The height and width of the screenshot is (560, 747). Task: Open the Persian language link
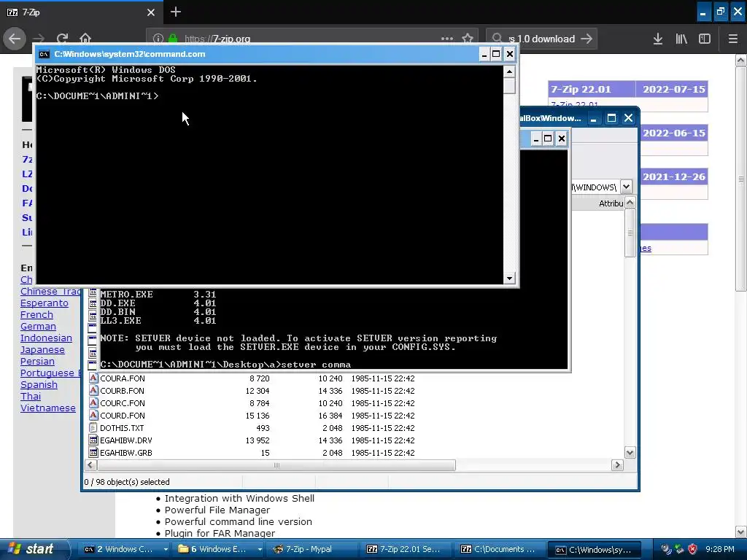pos(38,362)
